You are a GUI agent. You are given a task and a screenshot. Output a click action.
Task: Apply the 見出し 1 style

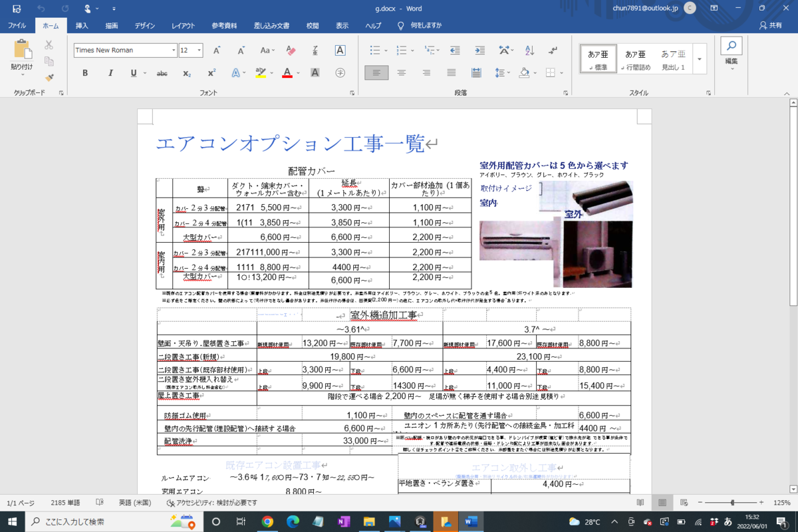(673, 59)
